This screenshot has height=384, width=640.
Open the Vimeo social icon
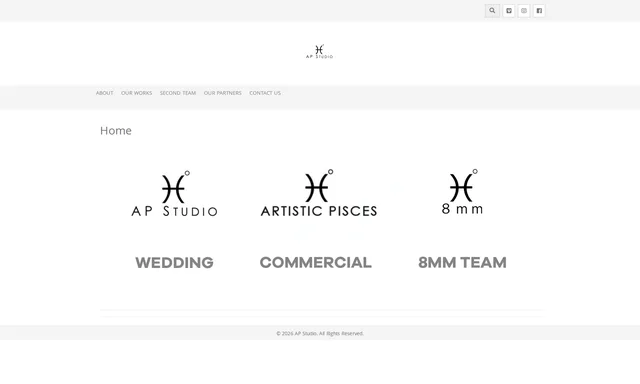[509, 11]
